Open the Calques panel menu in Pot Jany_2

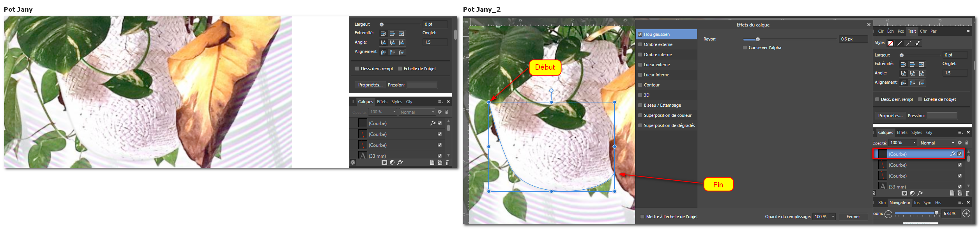click(960, 132)
